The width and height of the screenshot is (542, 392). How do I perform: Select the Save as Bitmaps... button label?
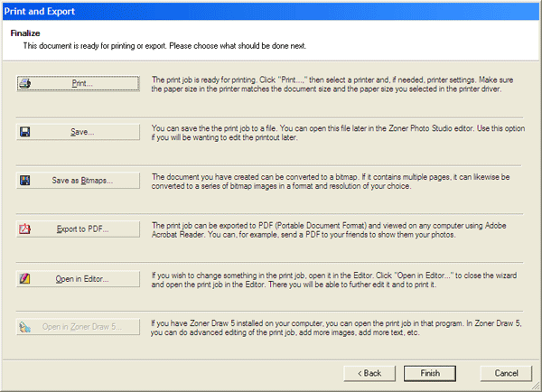pyautogui.click(x=82, y=181)
